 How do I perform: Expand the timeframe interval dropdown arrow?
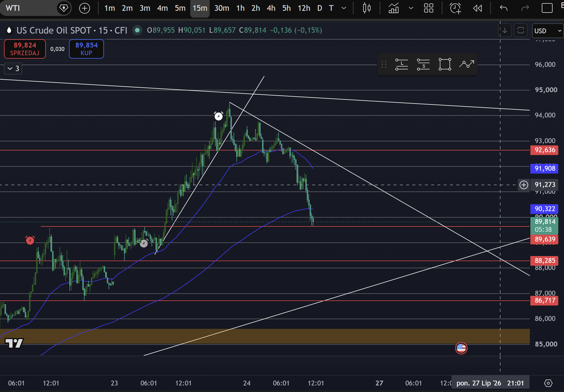click(345, 8)
